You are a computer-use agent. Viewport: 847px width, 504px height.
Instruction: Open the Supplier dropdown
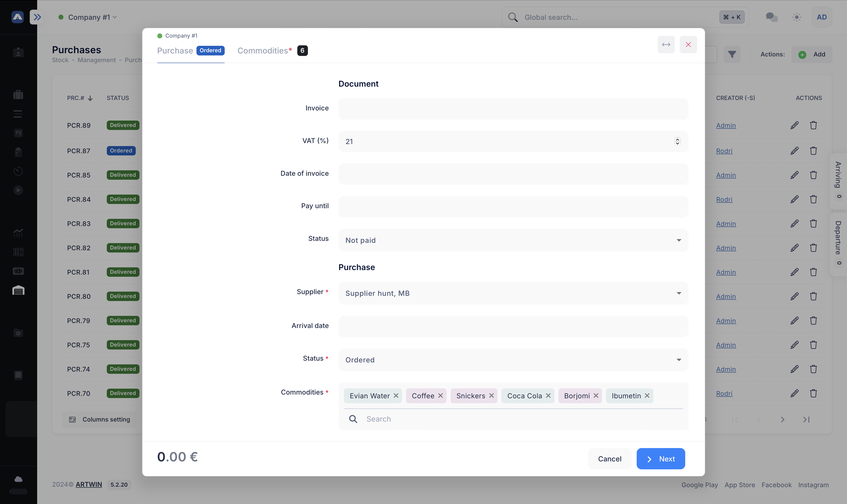pos(513,293)
